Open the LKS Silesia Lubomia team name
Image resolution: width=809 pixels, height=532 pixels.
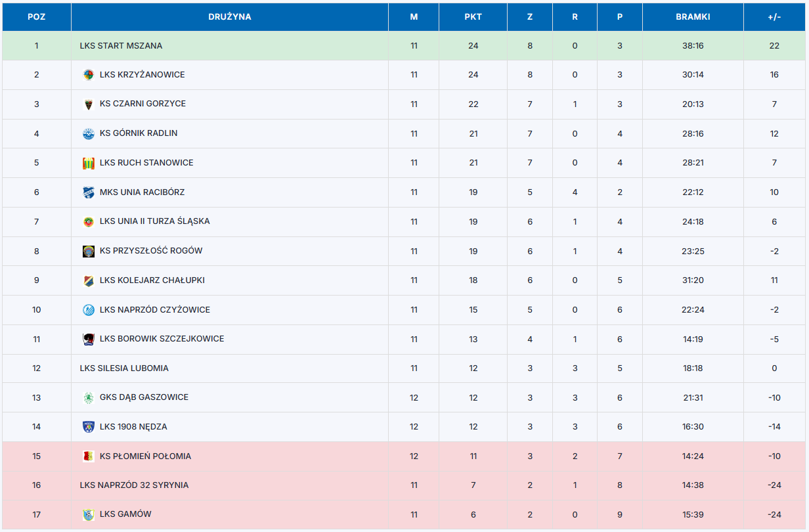124,368
